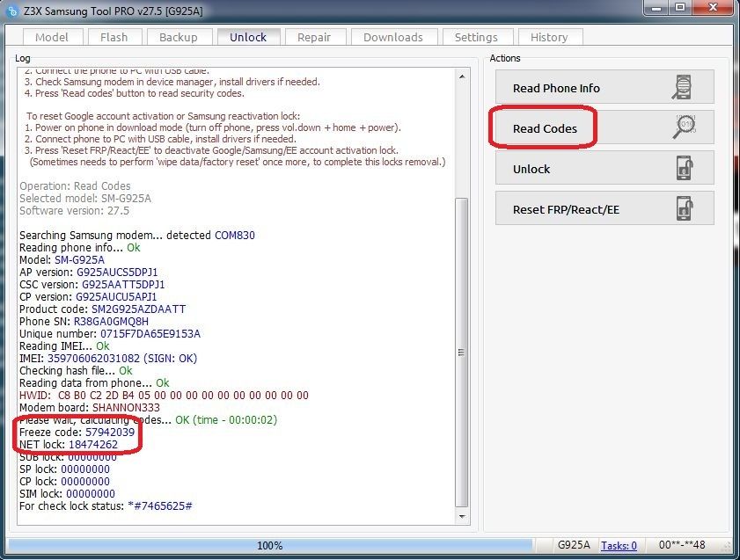Open the Tasks: 0 link in status bar
The height and width of the screenshot is (560, 740).
tap(619, 546)
